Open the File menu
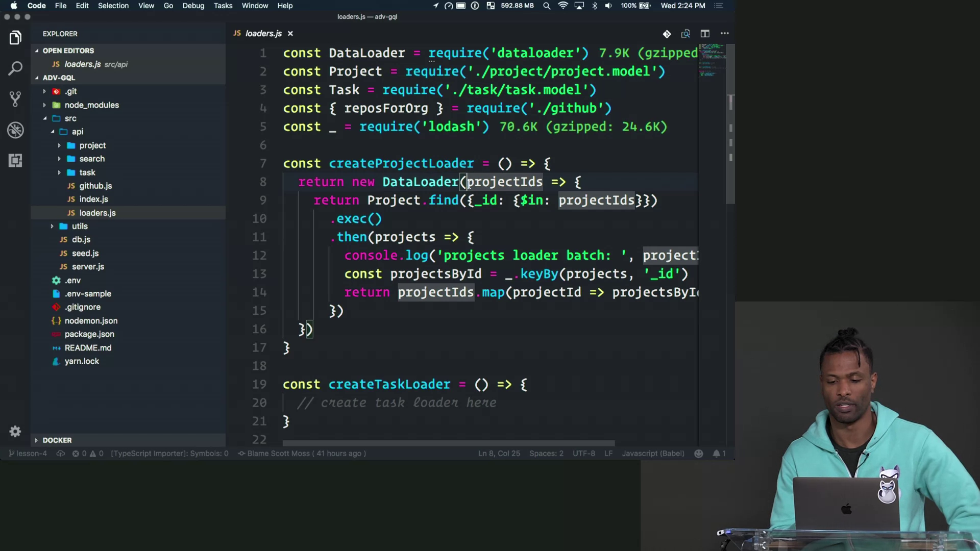980x551 pixels. click(x=61, y=6)
